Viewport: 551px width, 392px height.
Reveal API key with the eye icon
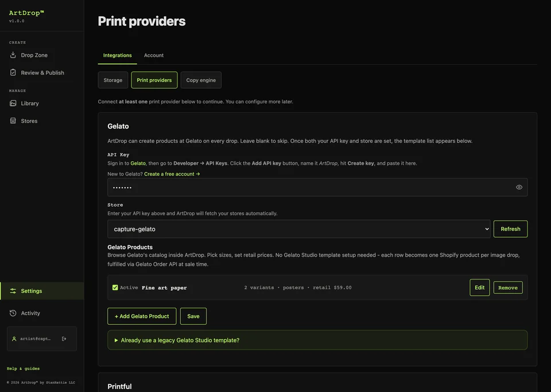point(519,187)
